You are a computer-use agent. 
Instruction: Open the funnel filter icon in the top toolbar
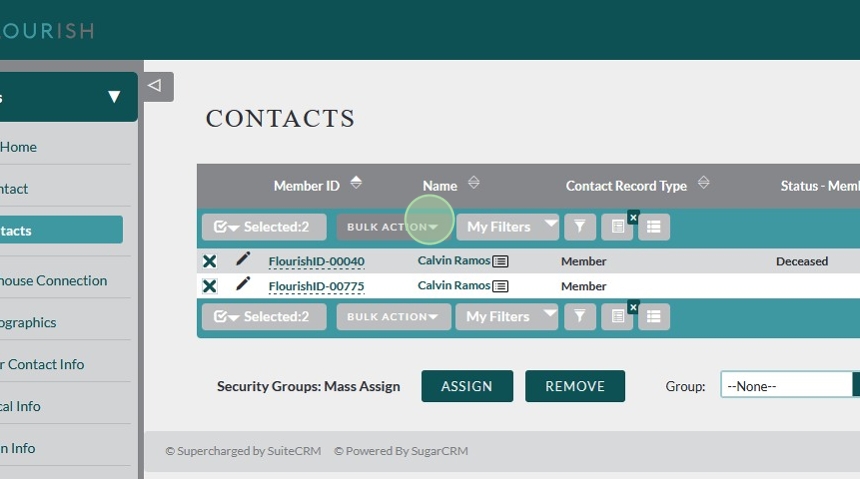pos(580,227)
